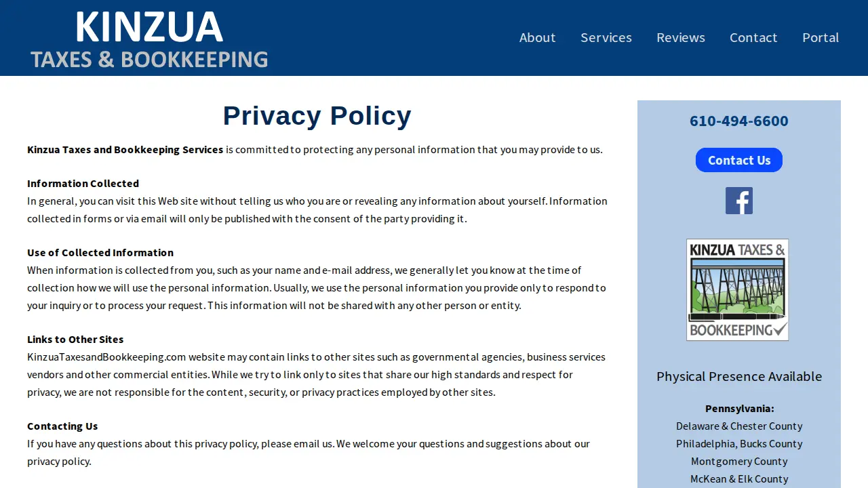Click the Privacy Policy heading
This screenshot has height=488, width=868.
pos(317,116)
